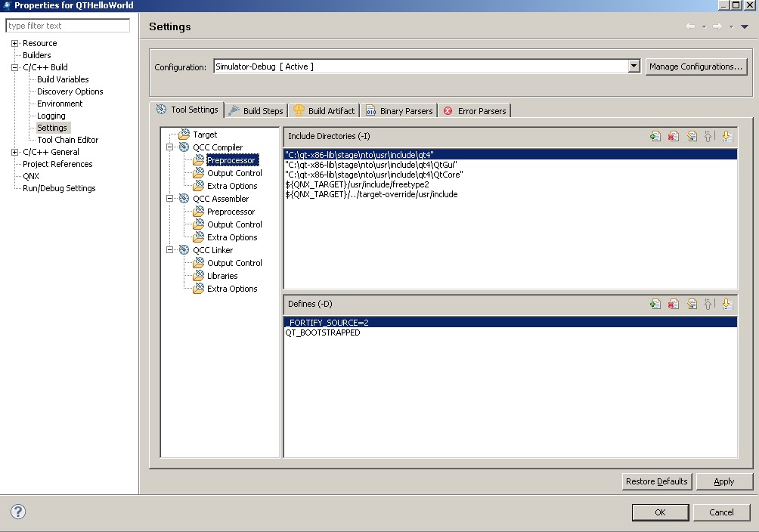The height and width of the screenshot is (532, 759).
Task: Switch to the Build Steps tab
Action: pyautogui.click(x=256, y=111)
